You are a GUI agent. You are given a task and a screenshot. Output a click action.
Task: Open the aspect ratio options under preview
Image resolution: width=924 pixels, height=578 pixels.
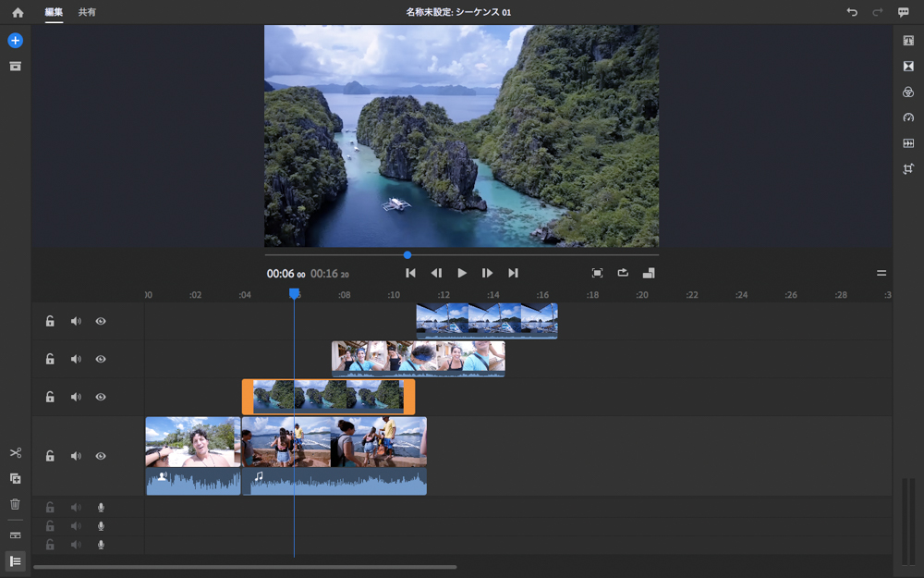coord(649,273)
